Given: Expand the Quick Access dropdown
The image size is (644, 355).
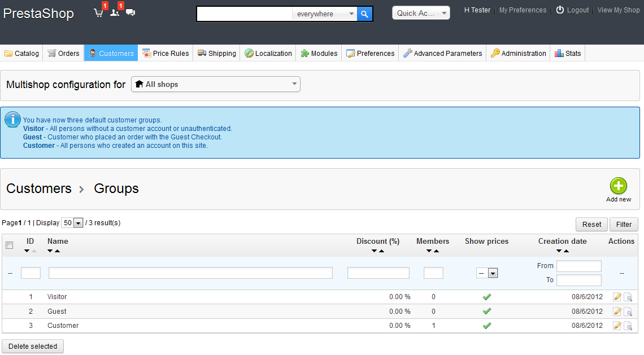Looking at the screenshot, I should click(421, 13).
